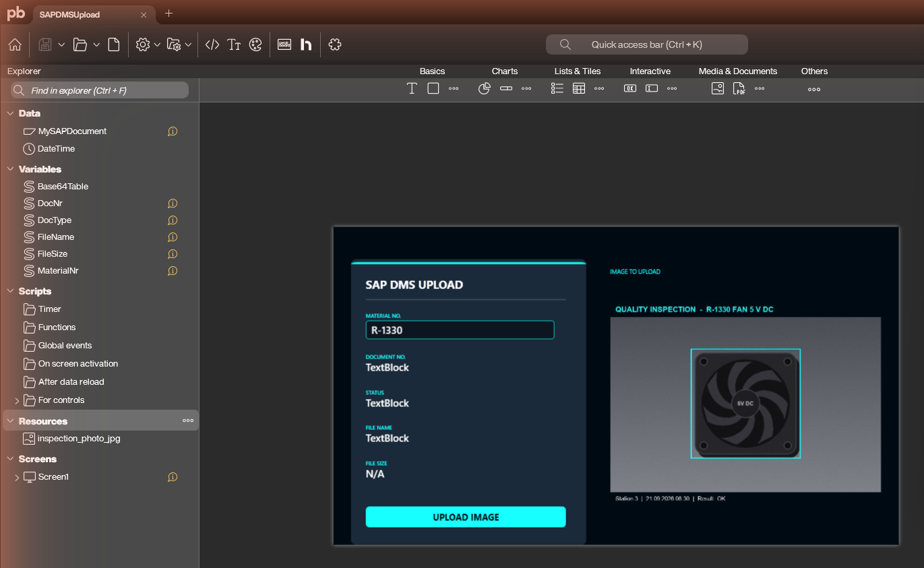This screenshot has height=568, width=924.
Task: Open the extensions puzzle icon
Action: [x=335, y=45]
